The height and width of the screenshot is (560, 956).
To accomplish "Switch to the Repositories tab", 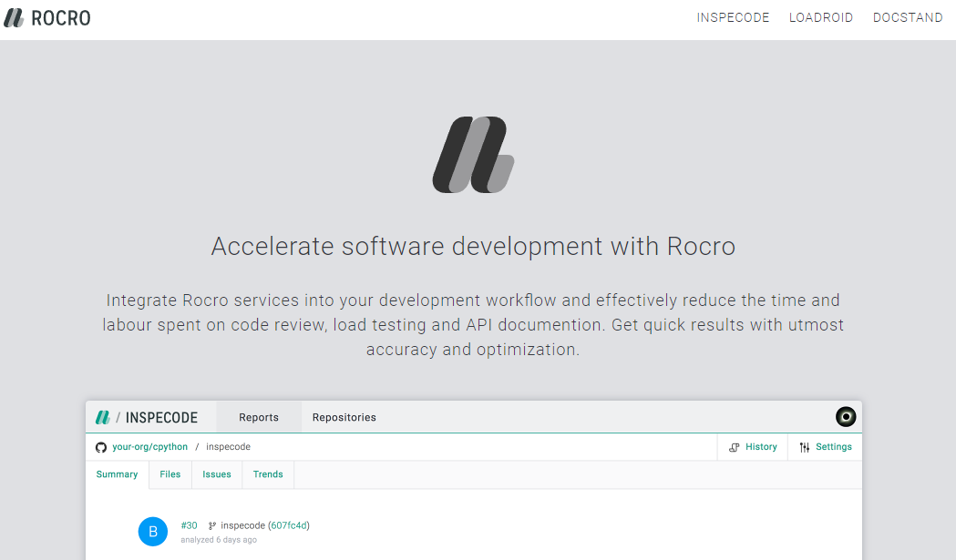I will 344,417.
